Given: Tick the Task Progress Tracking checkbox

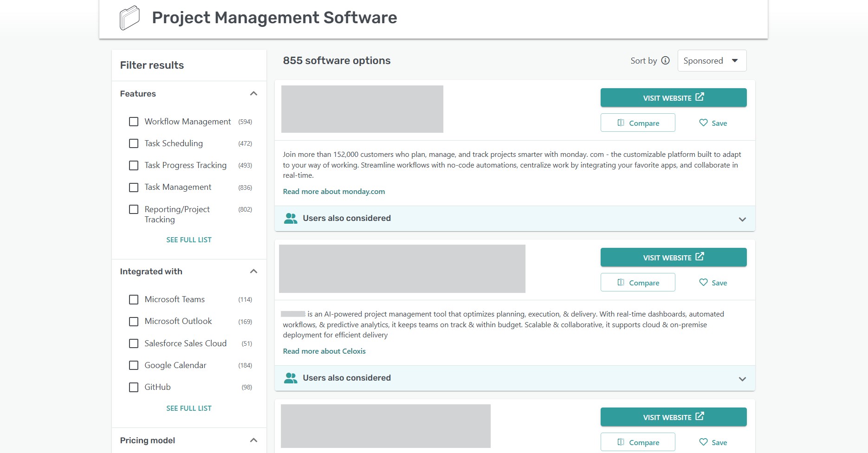Looking at the screenshot, I should [x=134, y=165].
